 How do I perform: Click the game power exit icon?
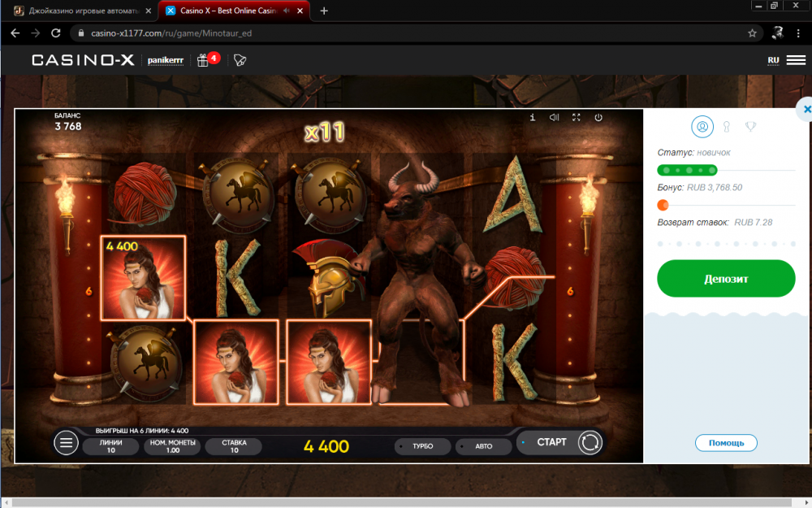pyautogui.click(x=598, y=118)
